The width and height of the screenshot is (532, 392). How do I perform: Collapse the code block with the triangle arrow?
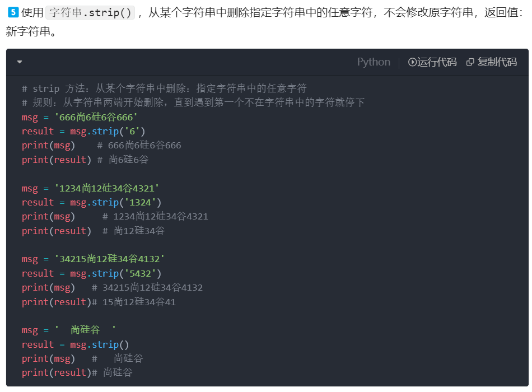point(20,62)
